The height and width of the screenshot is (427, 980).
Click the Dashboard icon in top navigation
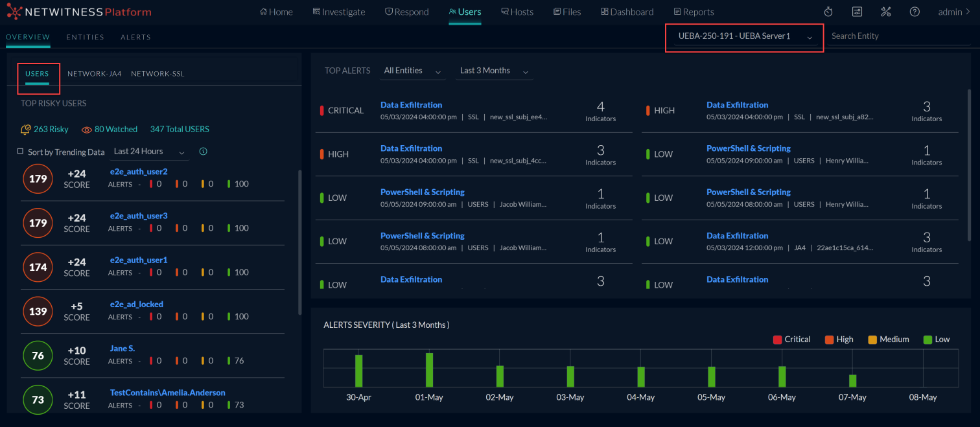604,12
